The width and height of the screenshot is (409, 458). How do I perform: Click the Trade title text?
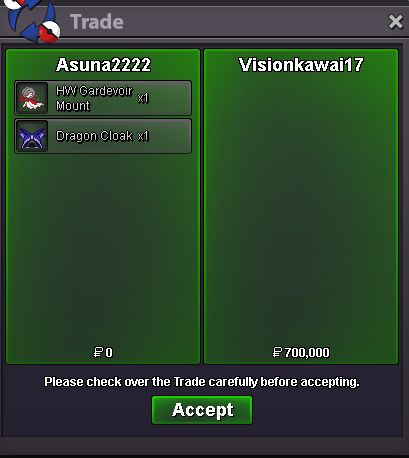(97, 22)
